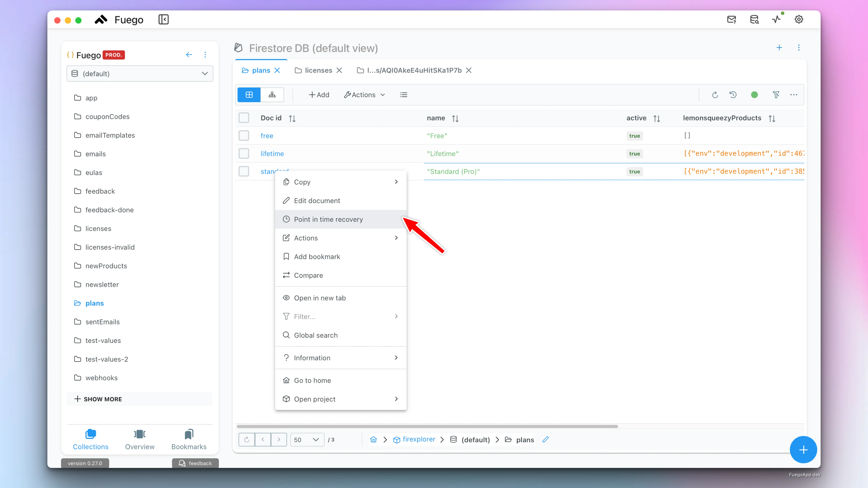The height and width of the screenshot is (488, 868).
Task: Toggle the select-all checkbox in the table header
Action: pyautogui.click(x=244, y=117)
